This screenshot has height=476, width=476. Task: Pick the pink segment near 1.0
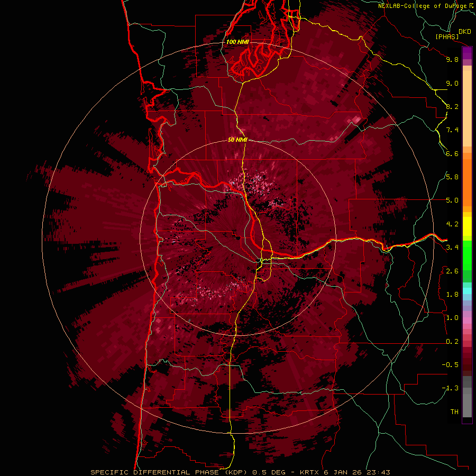467,321
